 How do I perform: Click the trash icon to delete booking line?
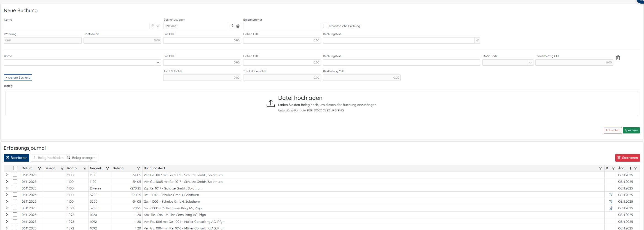618,58
